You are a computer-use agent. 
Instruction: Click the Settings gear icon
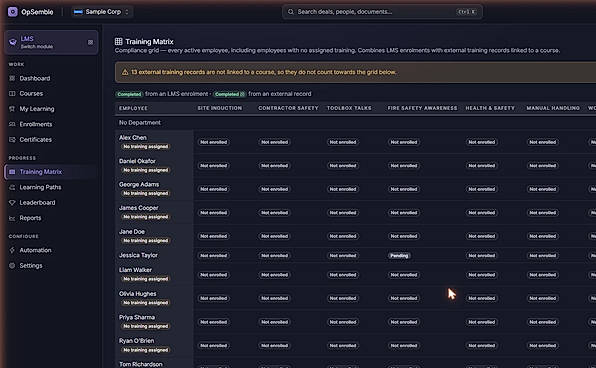12,265
